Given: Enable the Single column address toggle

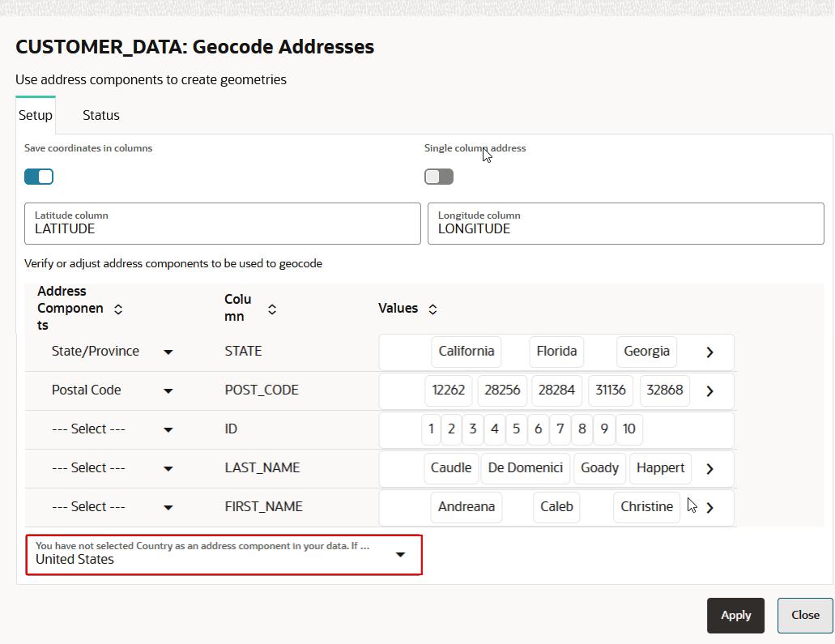Looking at the screenshot, I should tap(438, 176).
